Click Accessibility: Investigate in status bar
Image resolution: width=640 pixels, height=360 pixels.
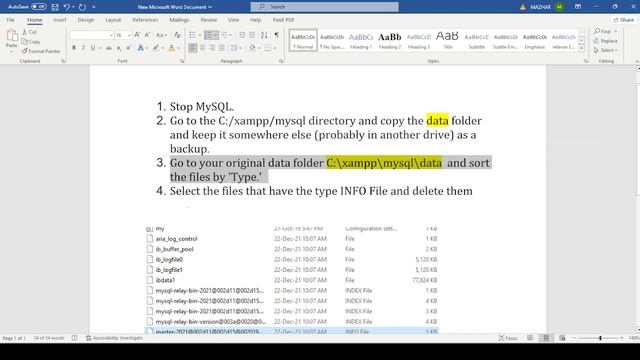(x=114, y=338)
